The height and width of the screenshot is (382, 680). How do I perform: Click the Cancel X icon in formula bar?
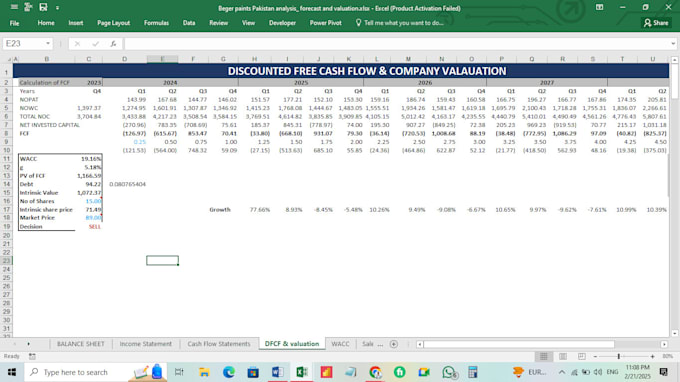77,44
